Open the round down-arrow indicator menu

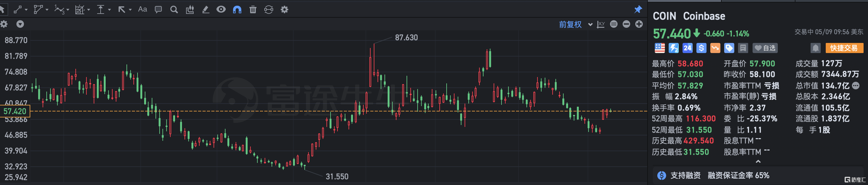pyautogui.click(x=20, y=24)
